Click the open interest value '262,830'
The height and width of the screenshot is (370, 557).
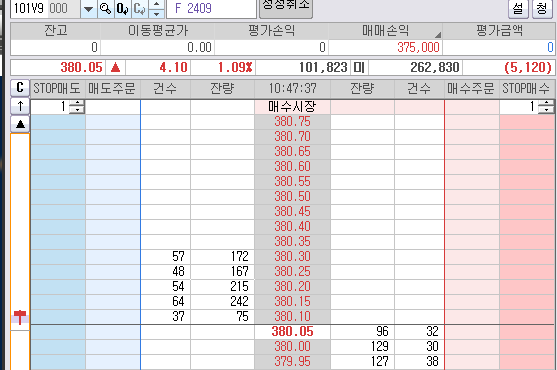click(x=435, y=67)
